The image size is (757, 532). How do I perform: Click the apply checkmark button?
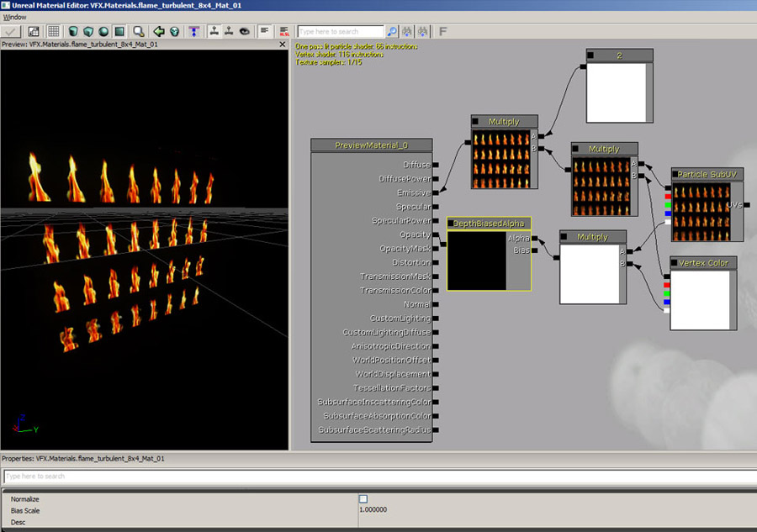(x=13, y=31)
